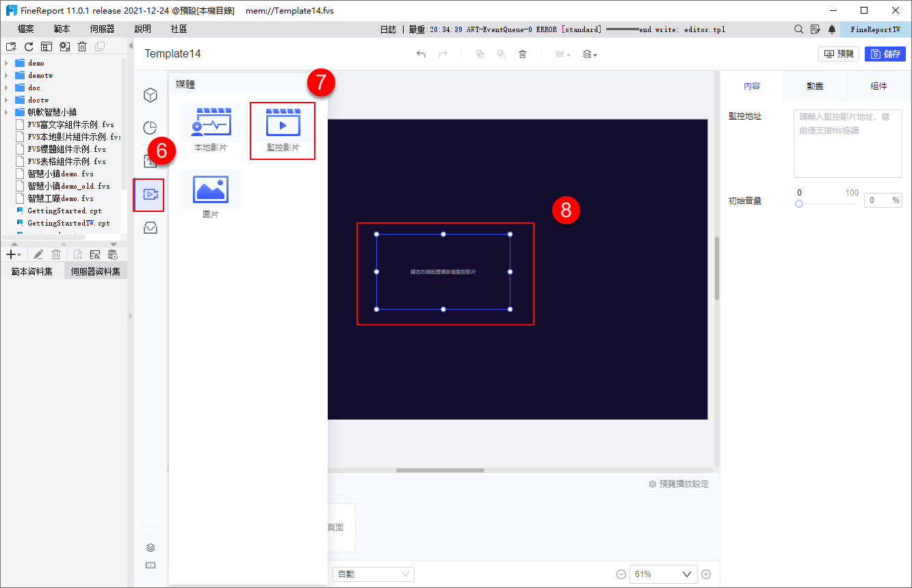The width and height of the screenshot is (912, 588).
Task: Zoom out with the minus icon
Action: click(x=621, y=574)
